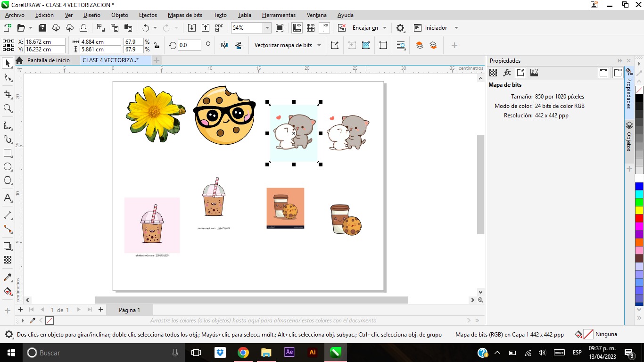
Task: Click the Print icon in the toolbar
Action: [84, 28]
